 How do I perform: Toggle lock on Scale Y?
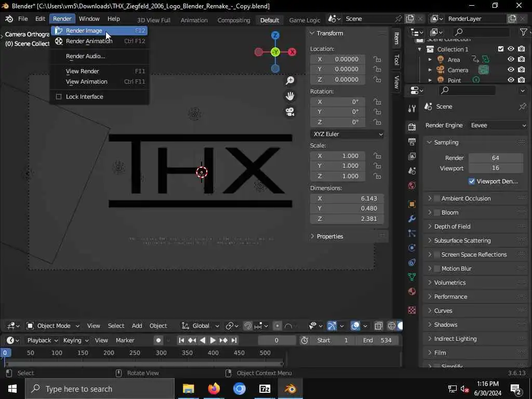(x=377, y=166)
